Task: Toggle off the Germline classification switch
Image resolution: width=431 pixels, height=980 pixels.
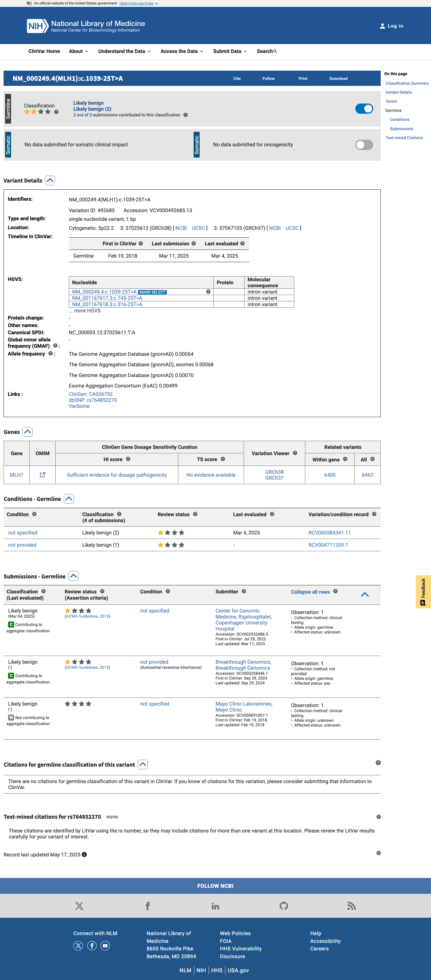Action: pyautogui.click(x=364, y=109)
